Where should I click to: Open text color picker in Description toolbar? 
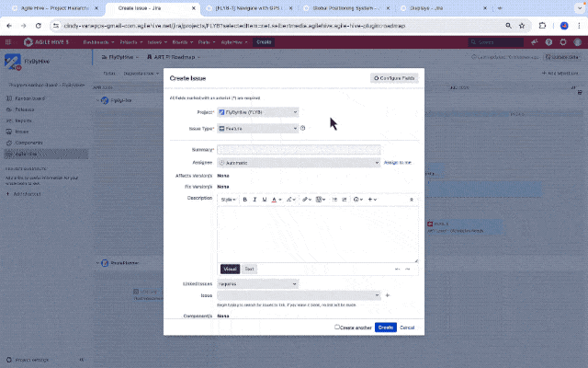click(x=277, y=200)
